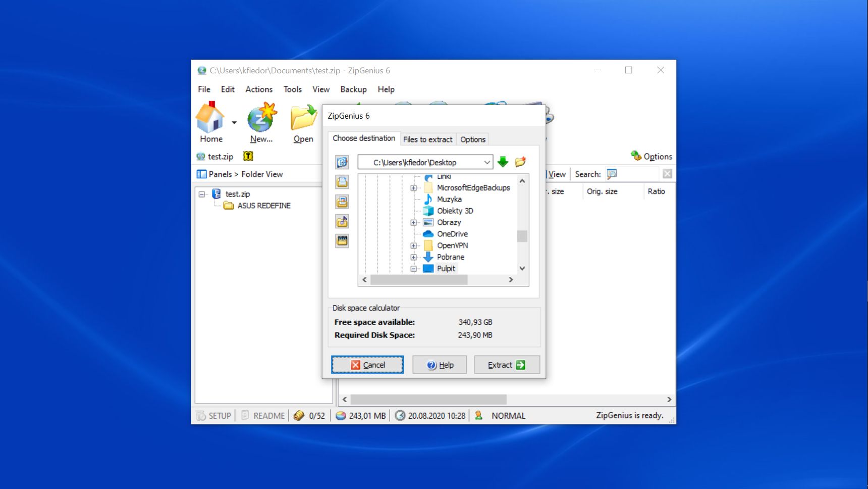Click the documents folder shortcut icon
Image resolution: width=868 pixels, height=489 pixels.
click(342, 182)
